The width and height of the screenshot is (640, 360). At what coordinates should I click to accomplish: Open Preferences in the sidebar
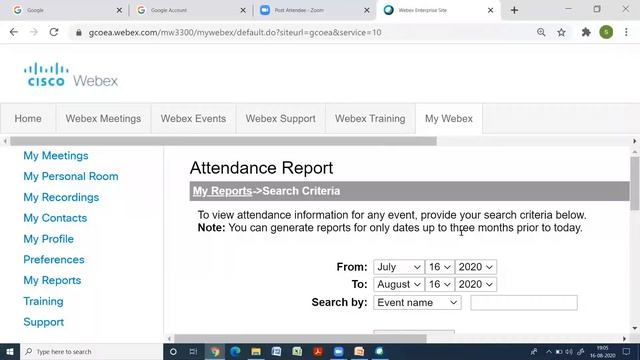point(53,260)
